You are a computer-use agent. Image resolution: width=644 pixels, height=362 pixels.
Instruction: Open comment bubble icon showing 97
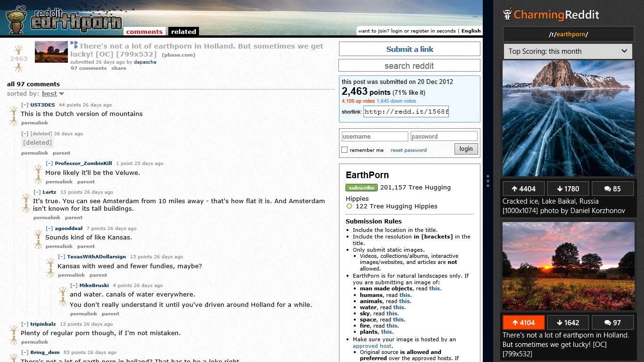pos(613,322)
